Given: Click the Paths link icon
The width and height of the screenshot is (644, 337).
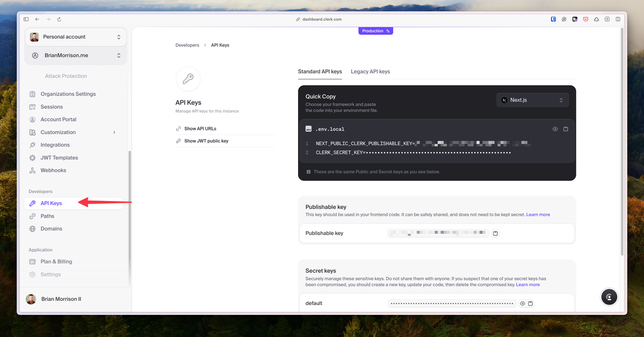Looking at the screenshot, I should pyautogui.click(x=32, y=216).
